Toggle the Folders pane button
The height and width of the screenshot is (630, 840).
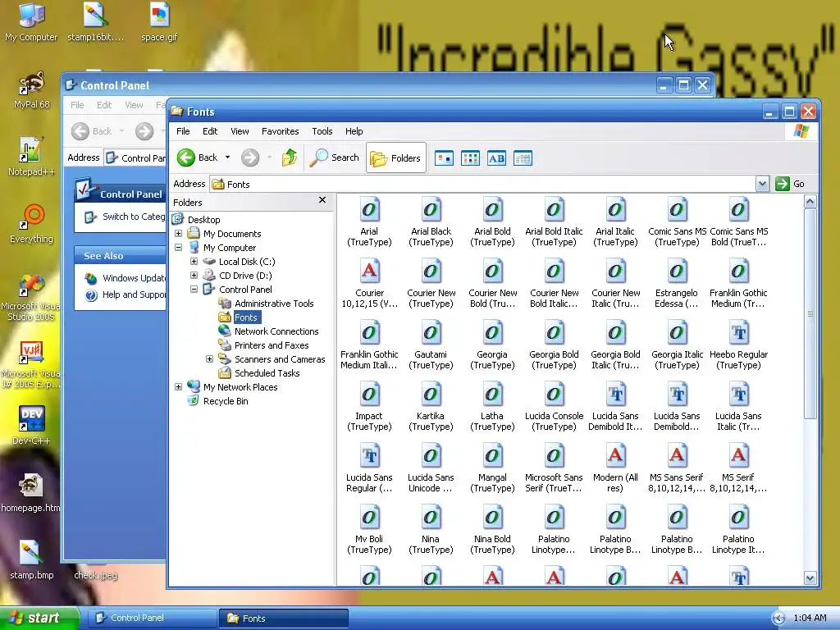point(396,158)
